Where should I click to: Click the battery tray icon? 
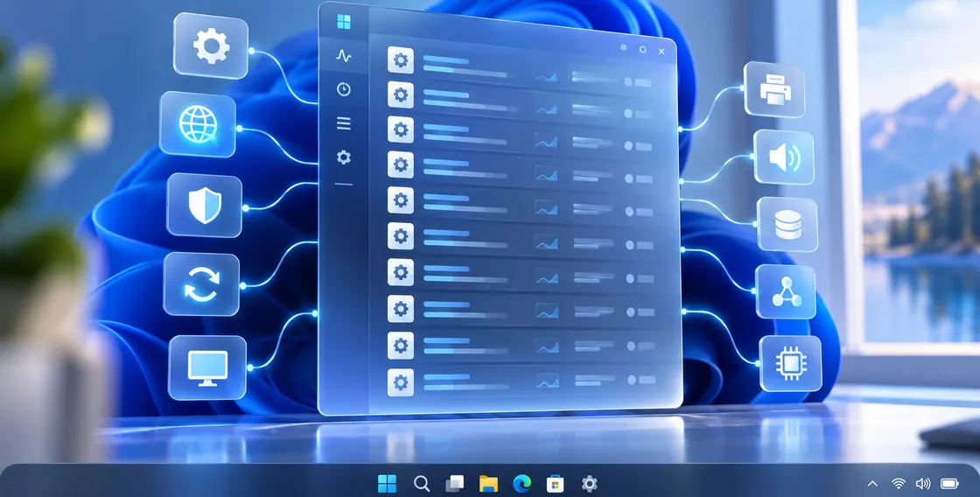pyautogui.click(x=949, y=483)
